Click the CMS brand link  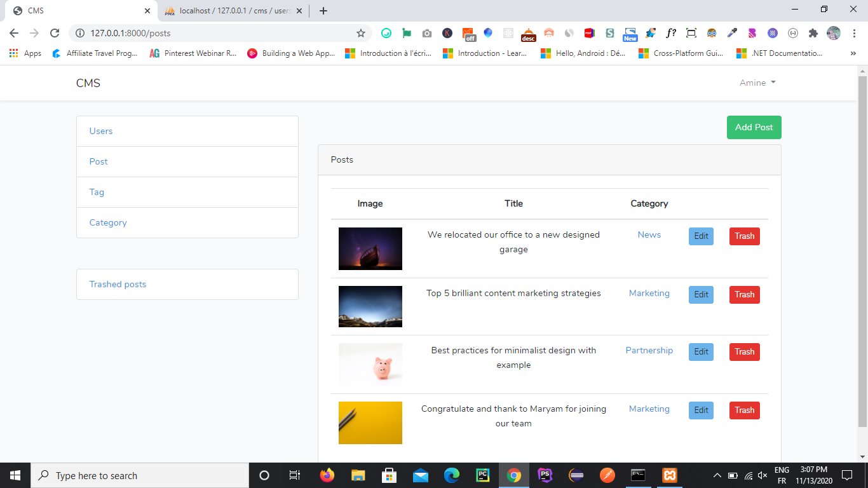[x=88, y=83]
